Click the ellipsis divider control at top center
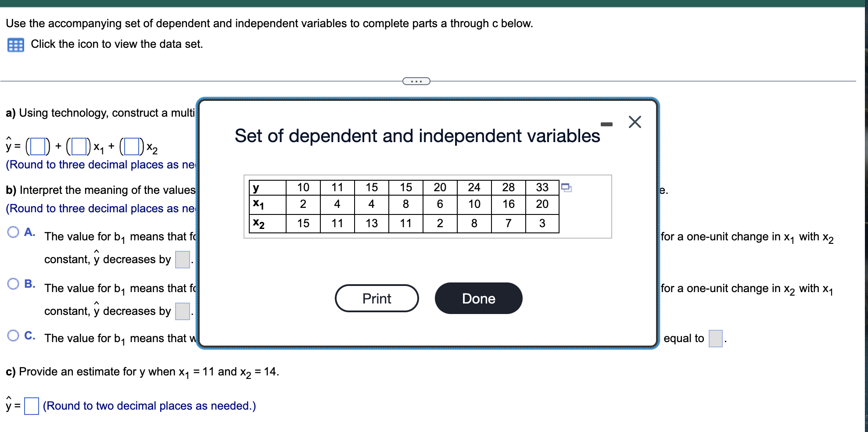The height and width of the screenshot is (432, 868). click(415, 81)
